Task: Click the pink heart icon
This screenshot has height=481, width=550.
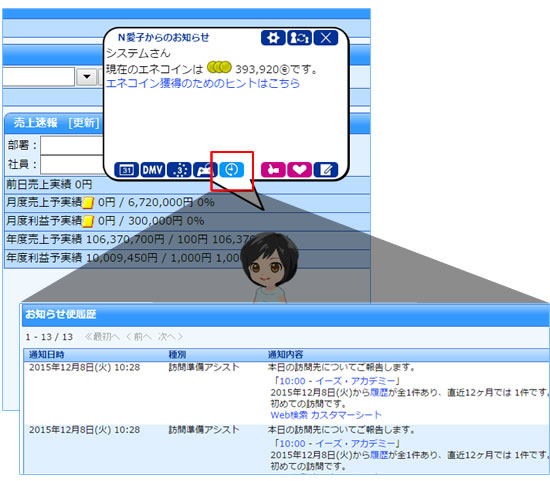Action: [x=299, y=170]
